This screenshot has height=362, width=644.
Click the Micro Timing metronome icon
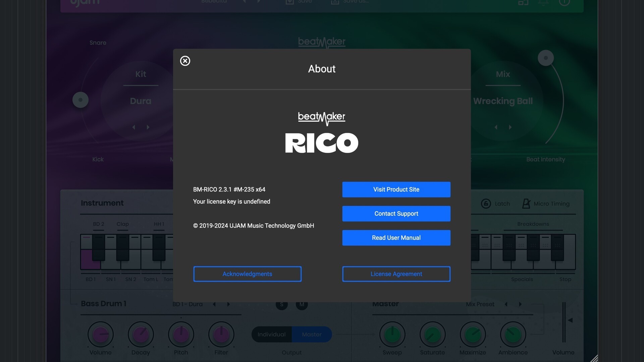click(x=526, y=203)
